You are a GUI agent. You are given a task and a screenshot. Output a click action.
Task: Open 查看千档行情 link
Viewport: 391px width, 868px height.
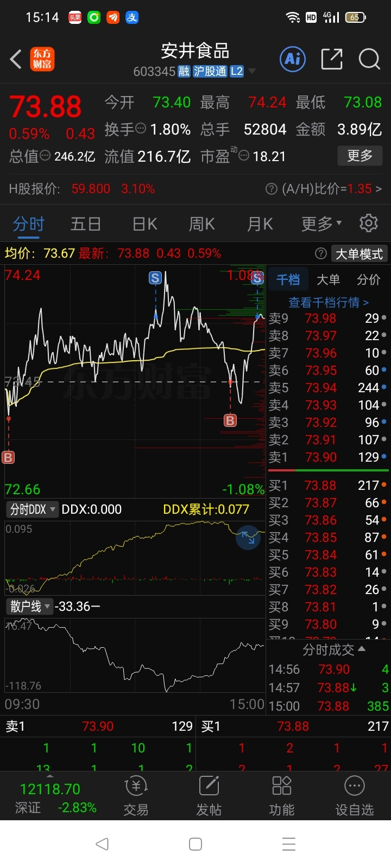pos(329,302)
